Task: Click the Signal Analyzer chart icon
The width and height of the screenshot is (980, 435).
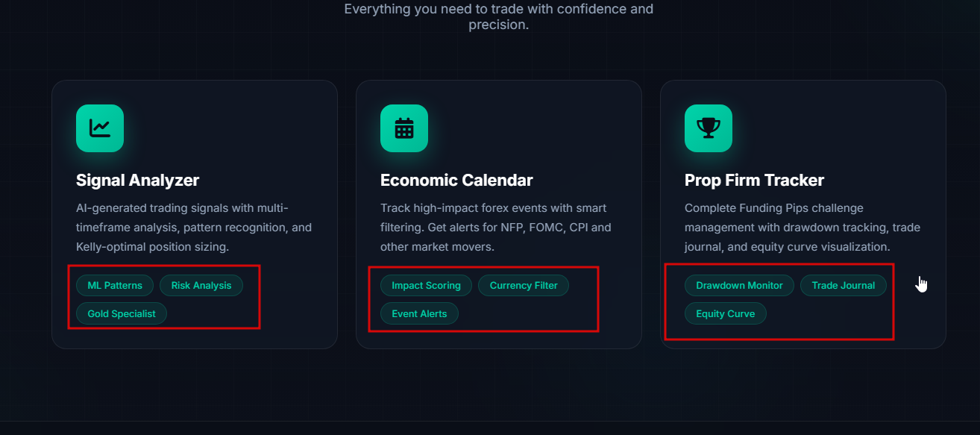Action: pos(100,128)
